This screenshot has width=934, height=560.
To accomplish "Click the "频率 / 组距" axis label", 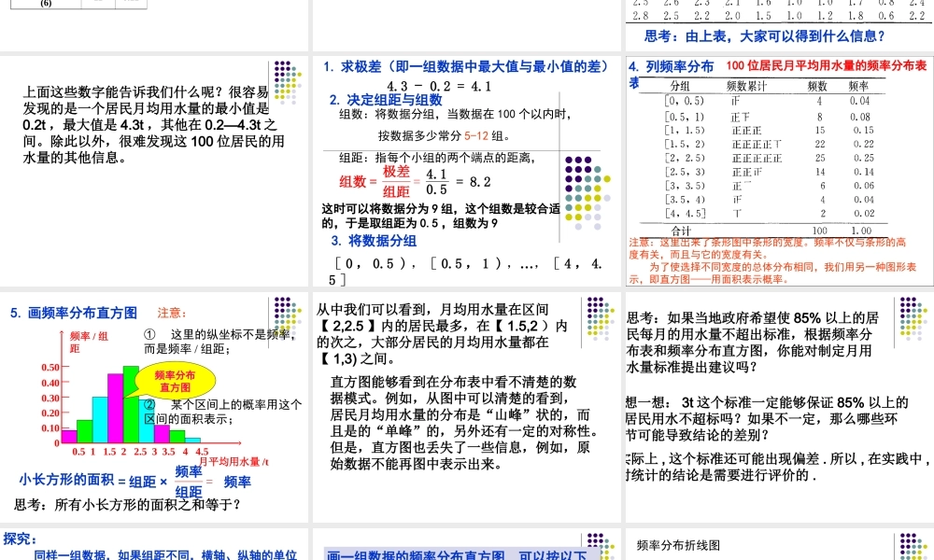I will (88, 343).
